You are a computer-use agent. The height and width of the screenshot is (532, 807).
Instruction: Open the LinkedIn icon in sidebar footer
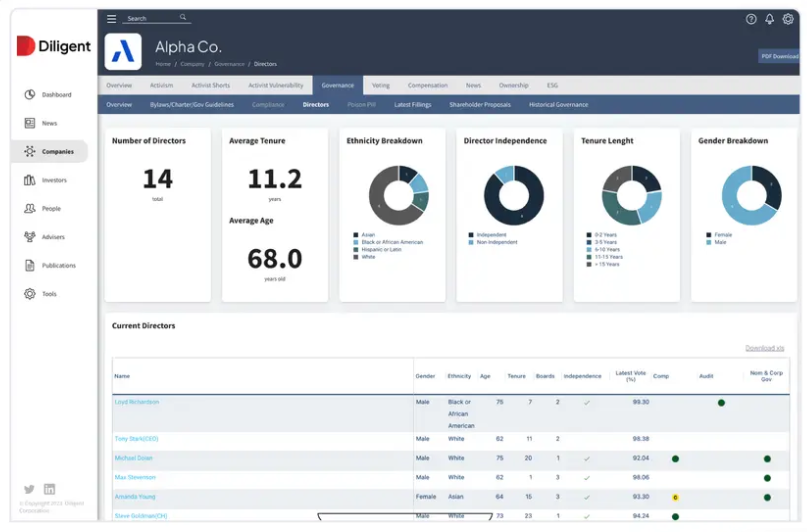(49, 489)
